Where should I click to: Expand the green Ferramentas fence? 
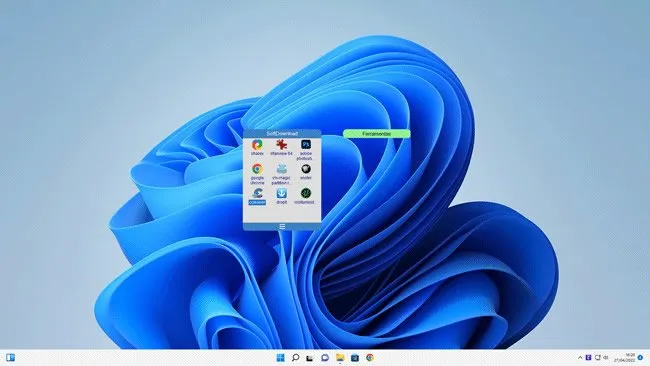tap(376, 133)
